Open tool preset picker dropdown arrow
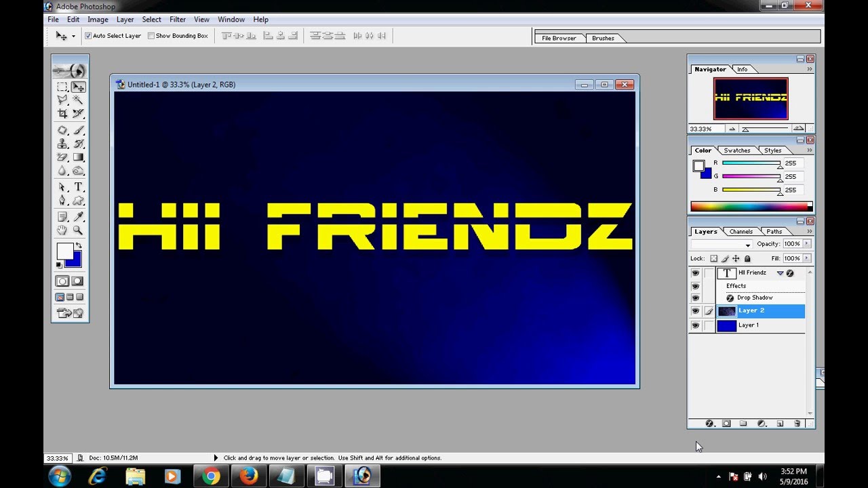This screenshot has width=868, height=488. (x=73, y=36)
